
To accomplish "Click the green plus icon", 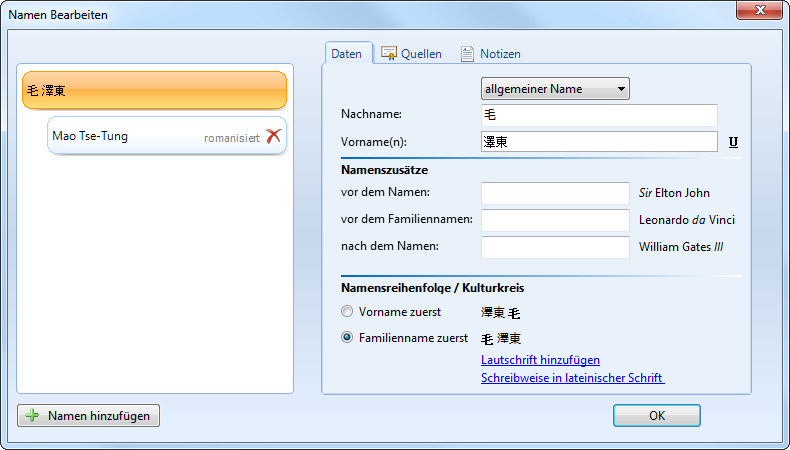I will tap(32, 415).
